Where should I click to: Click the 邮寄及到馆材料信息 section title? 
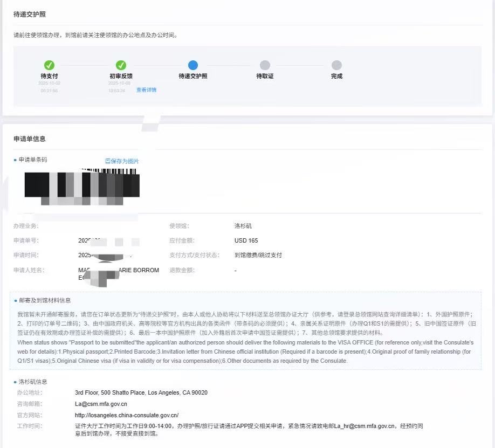[x=45, y=300]
